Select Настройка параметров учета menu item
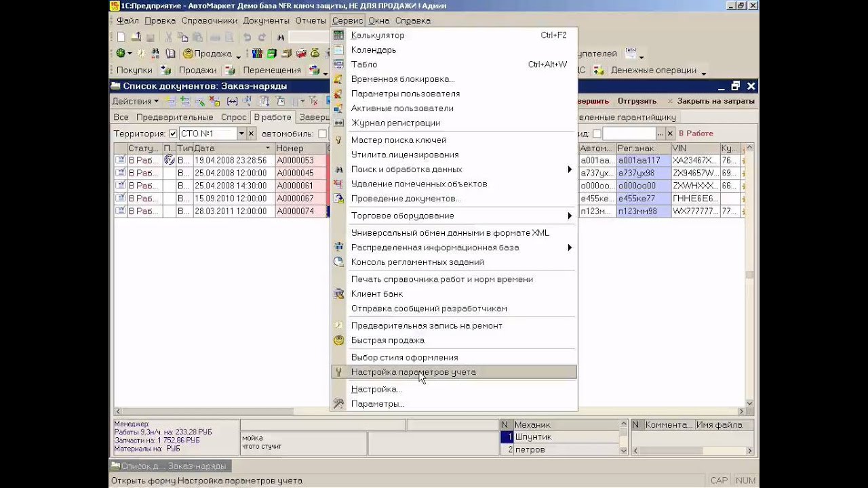Image resolution: width=868 pixels, height=488 pixels. (x=454, y=372)
